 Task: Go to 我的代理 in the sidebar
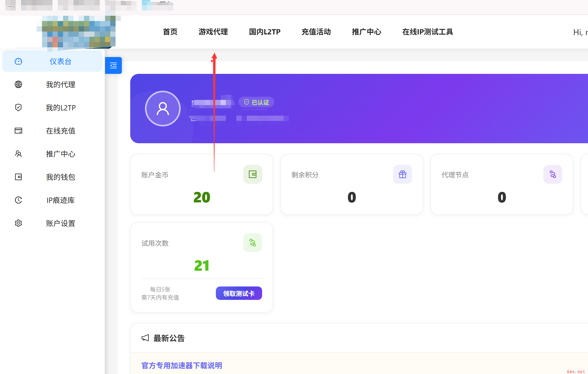[52, 84]
